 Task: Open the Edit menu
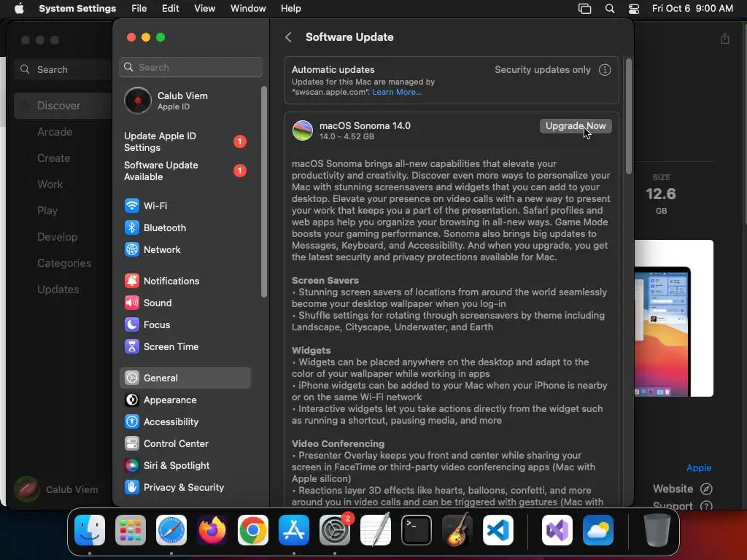pos(170,9)
